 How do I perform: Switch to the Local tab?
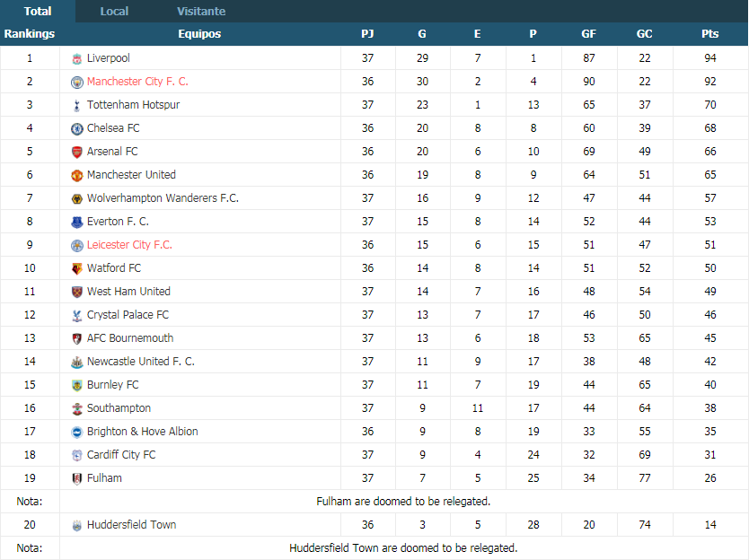click(x=114, y=11)
